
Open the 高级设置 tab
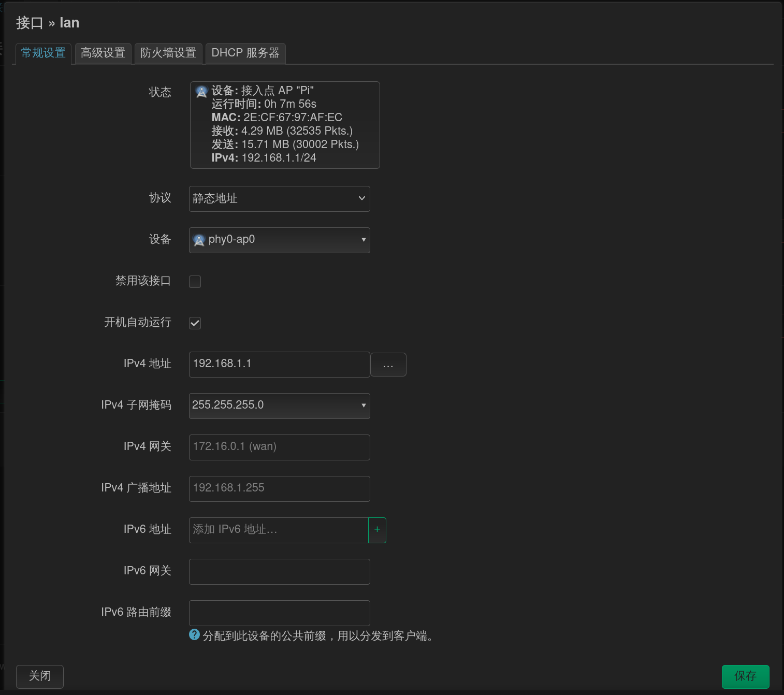coord(103,53)
